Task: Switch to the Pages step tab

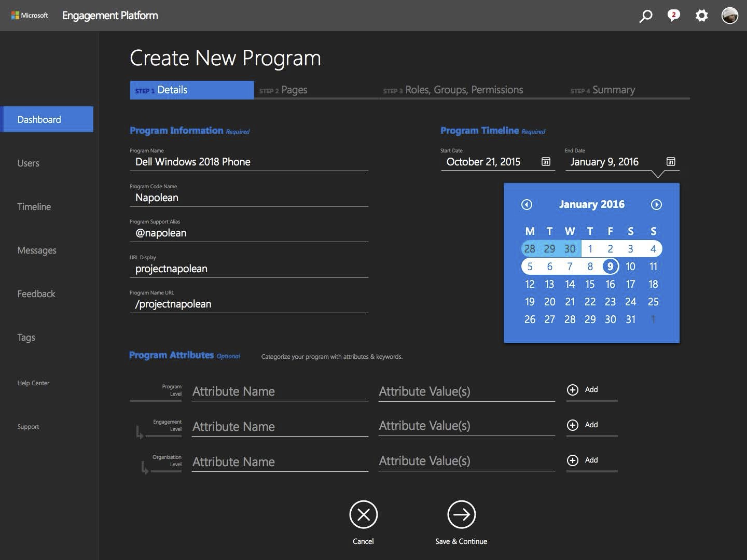Action: (316, 90)
